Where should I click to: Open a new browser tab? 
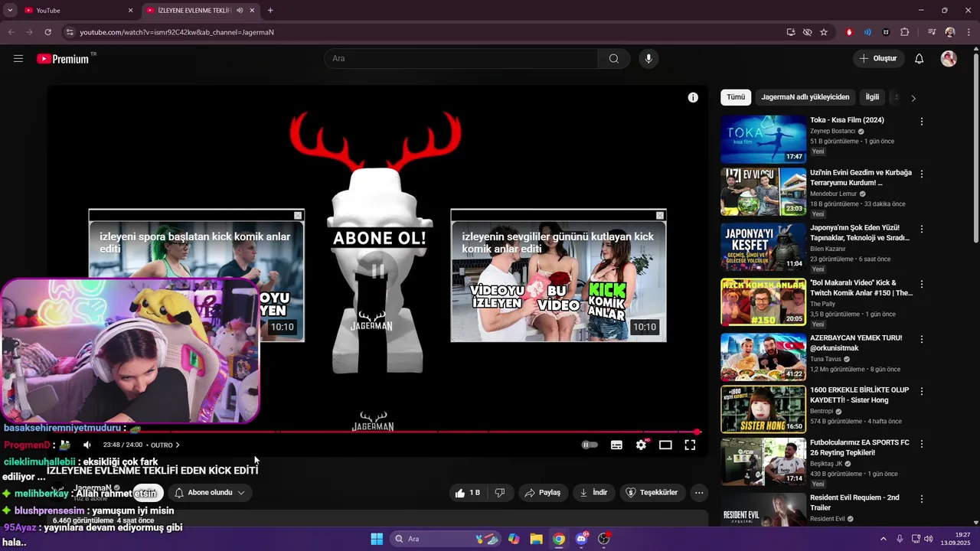pyautogui.click(x=270, y=10)
